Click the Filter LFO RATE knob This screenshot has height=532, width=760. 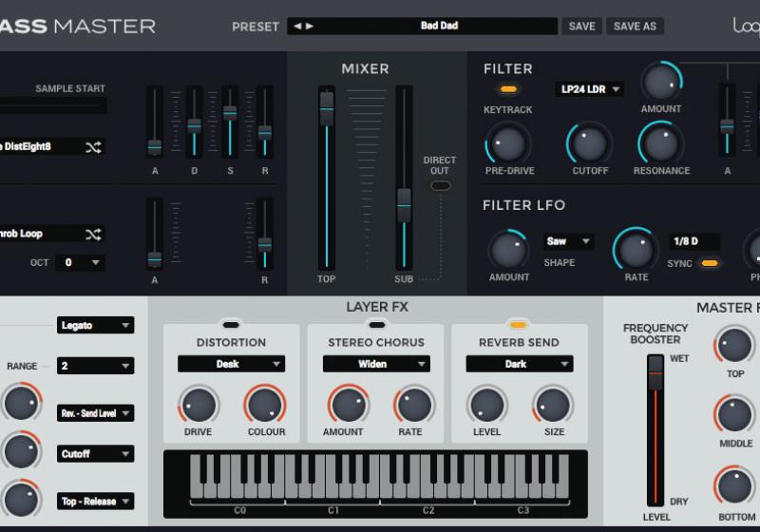(636, 250)
